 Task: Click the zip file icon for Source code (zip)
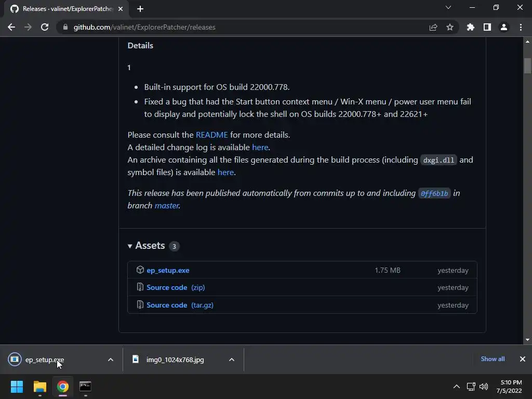140,287
